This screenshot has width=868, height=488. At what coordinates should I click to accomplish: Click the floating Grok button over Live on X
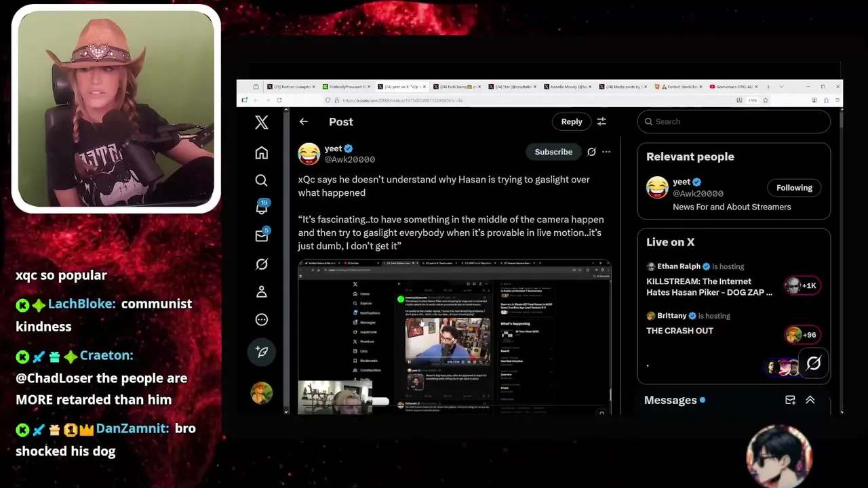[814, 364]
